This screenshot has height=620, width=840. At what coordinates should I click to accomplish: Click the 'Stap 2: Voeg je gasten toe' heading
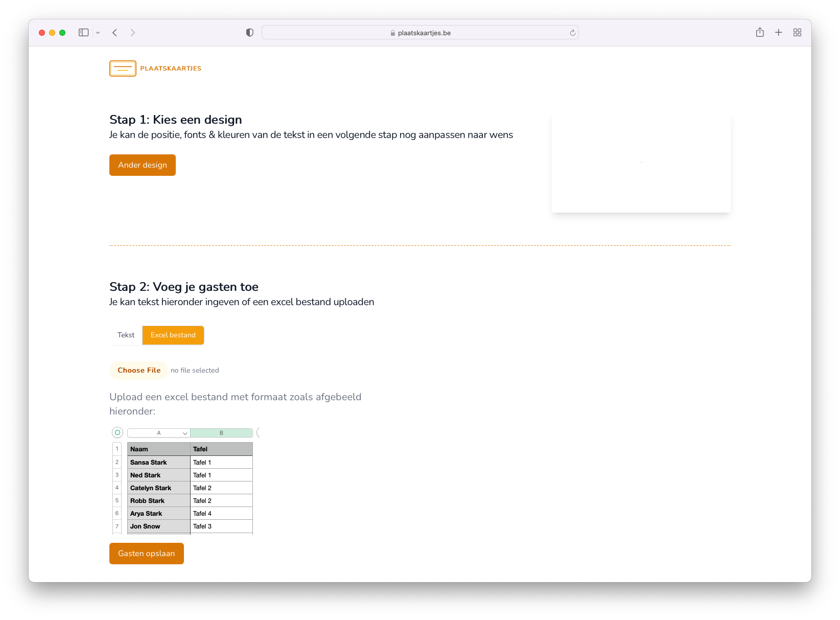pos(184,287)
